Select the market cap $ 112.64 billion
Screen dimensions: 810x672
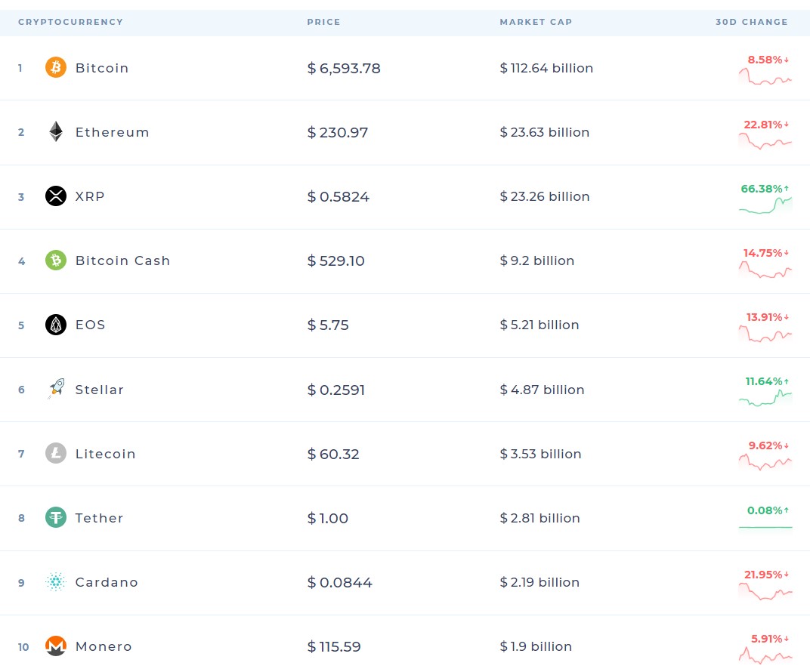pos(546,68)
